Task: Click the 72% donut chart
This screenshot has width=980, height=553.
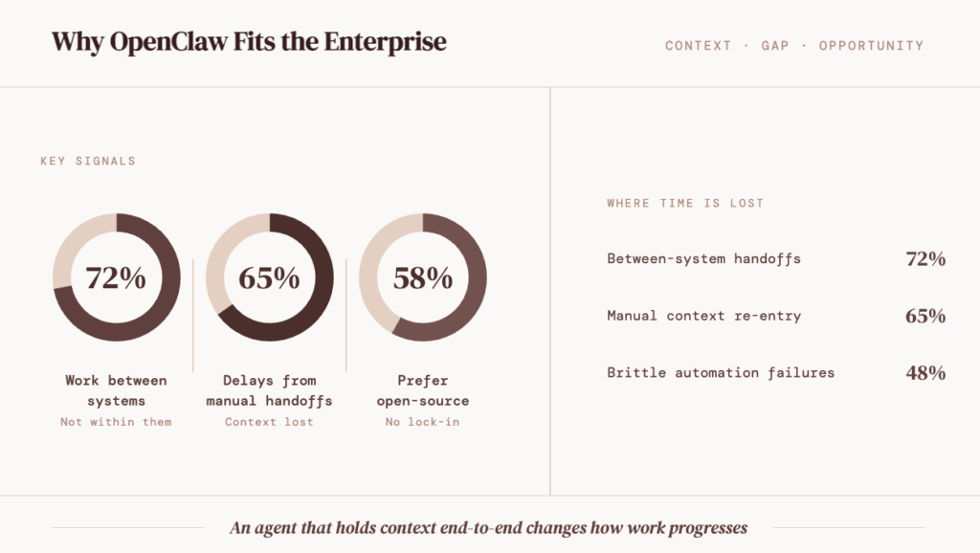Action: coord(116,277)
